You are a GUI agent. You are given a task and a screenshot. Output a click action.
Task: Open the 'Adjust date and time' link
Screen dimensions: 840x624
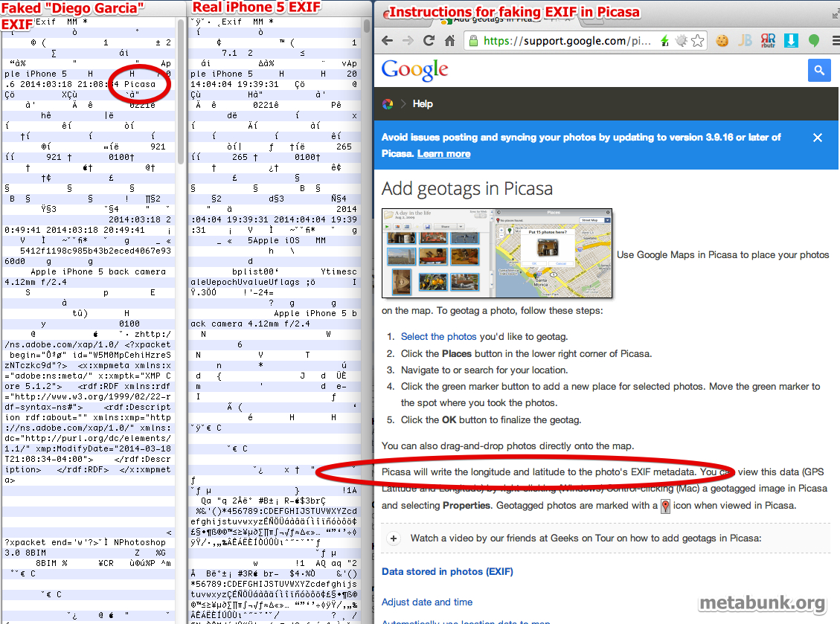(427, 602)
